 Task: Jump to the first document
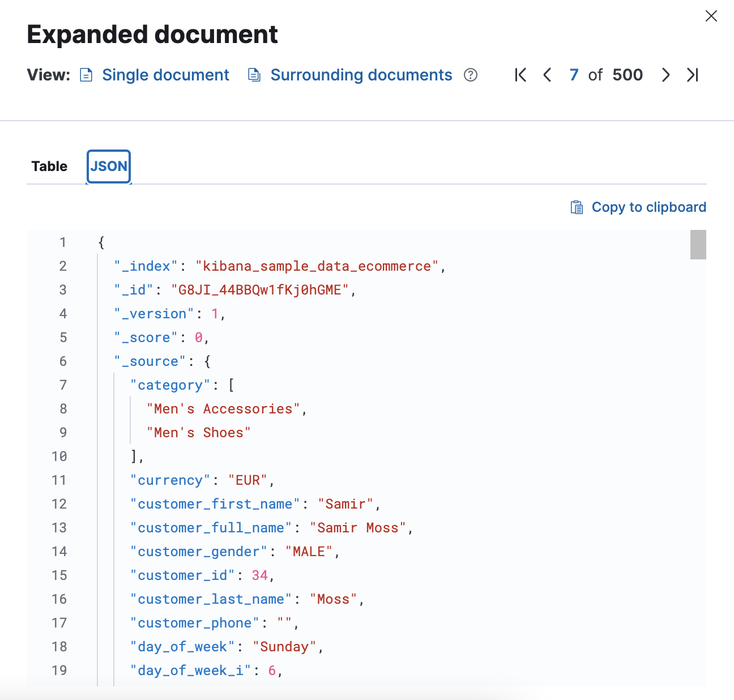[x=520, y=75]
